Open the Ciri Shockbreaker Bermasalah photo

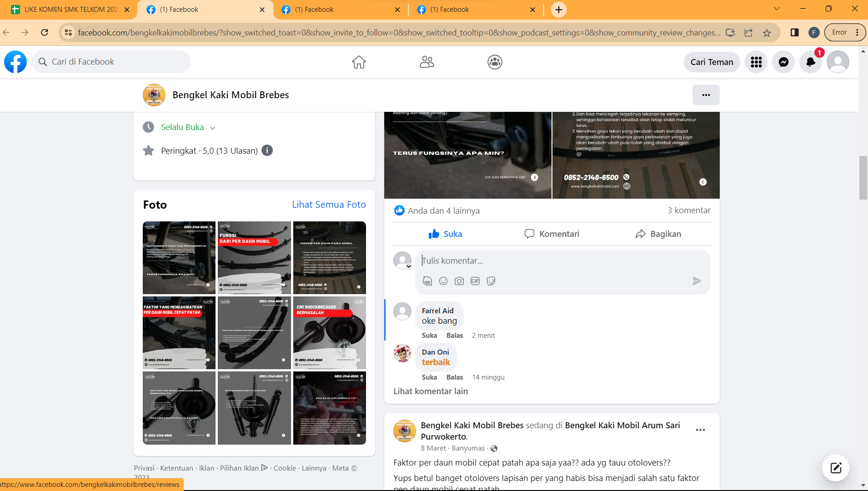coord(330,333)
